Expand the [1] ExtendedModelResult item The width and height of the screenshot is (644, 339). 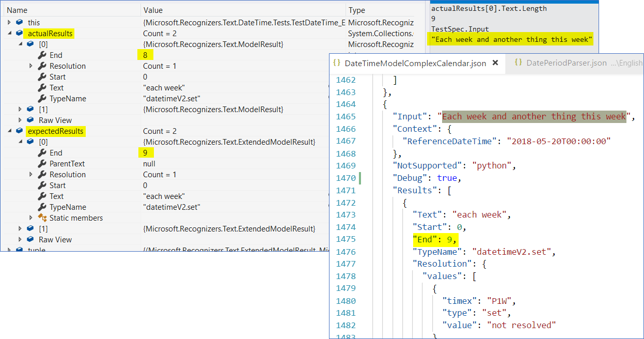pos(20,228)
